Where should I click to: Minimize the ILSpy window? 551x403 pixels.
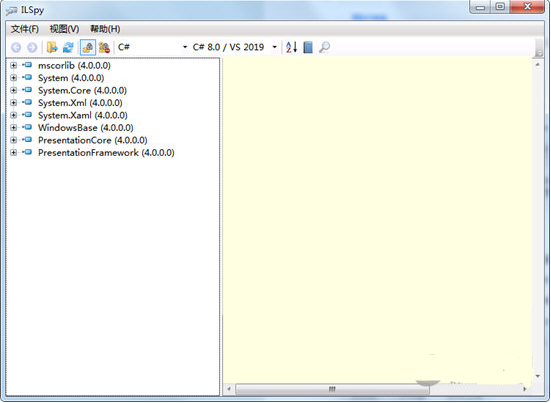[x=480, y=7]
